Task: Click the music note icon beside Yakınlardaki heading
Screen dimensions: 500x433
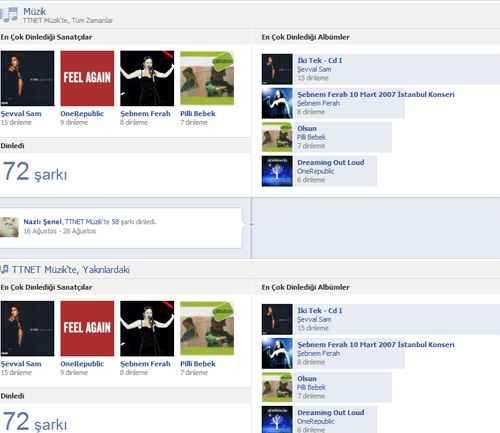Action: [4, 269]
